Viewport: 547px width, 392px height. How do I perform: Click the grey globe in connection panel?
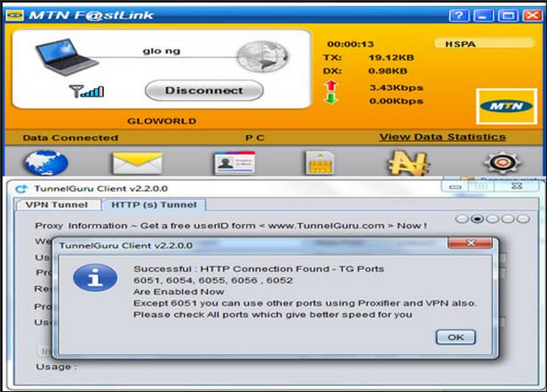point(262,57)
